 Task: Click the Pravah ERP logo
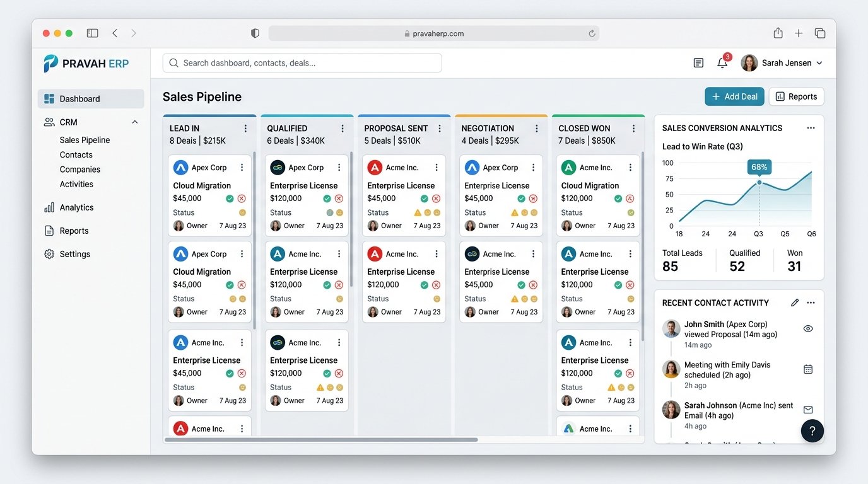click(x=86, y=63)
